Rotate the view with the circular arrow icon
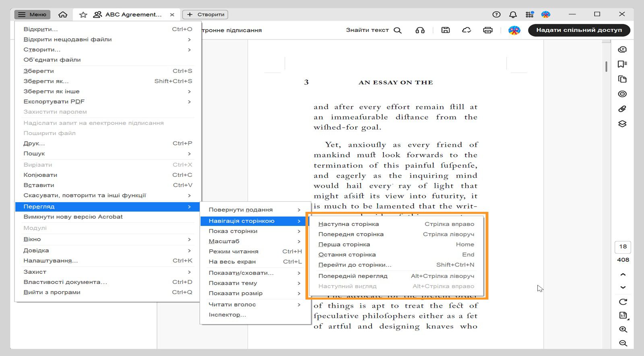 click(x=623, y=302)
